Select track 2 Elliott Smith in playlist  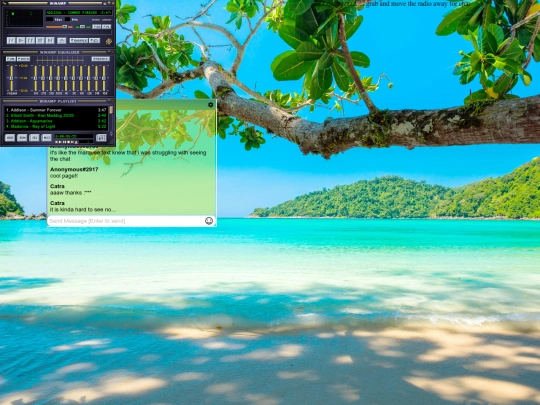56,115
